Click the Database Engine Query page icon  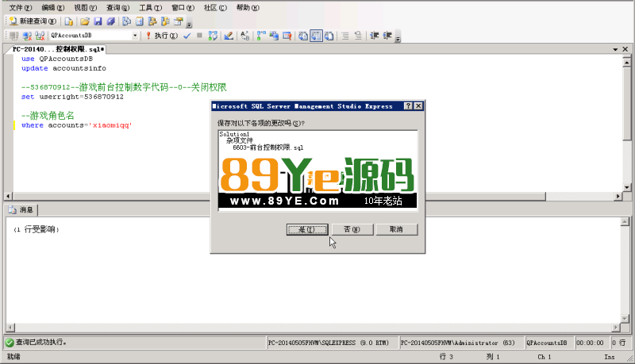[68, 21]
